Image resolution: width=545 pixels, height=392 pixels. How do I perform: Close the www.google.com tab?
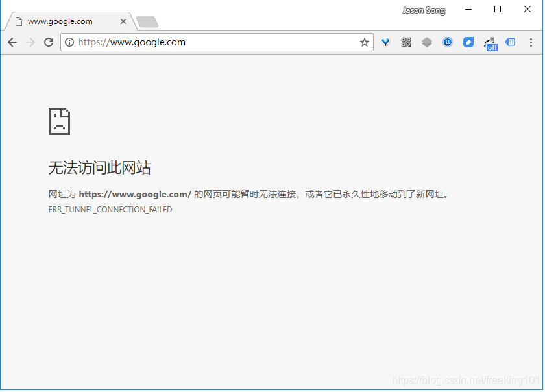123,21
